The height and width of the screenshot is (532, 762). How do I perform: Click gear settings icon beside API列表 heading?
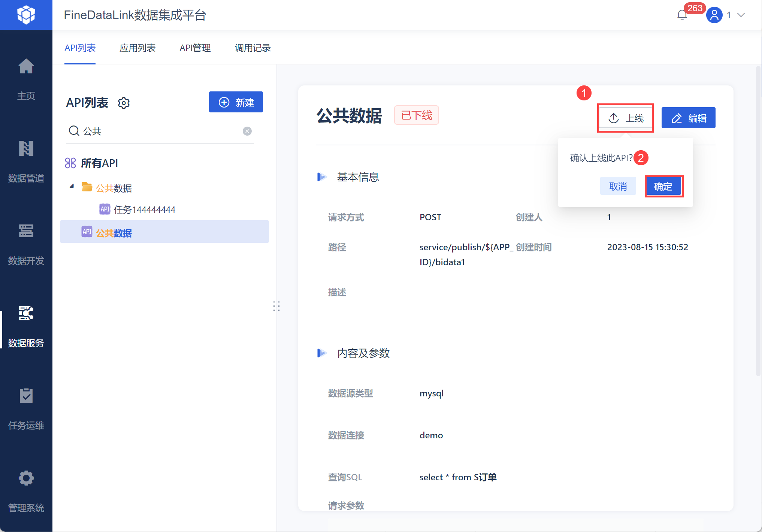coord(124,103)
